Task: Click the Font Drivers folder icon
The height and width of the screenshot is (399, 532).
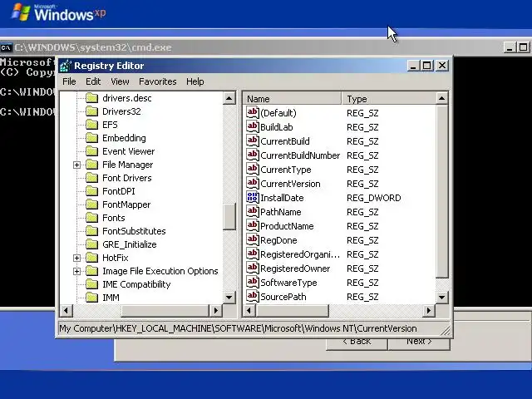Action: coord(91,178)
